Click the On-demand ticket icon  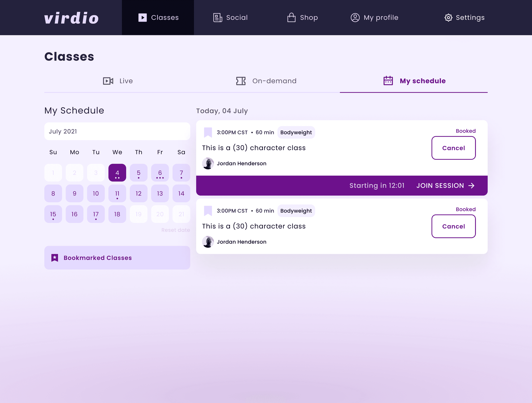coord(241,81)
